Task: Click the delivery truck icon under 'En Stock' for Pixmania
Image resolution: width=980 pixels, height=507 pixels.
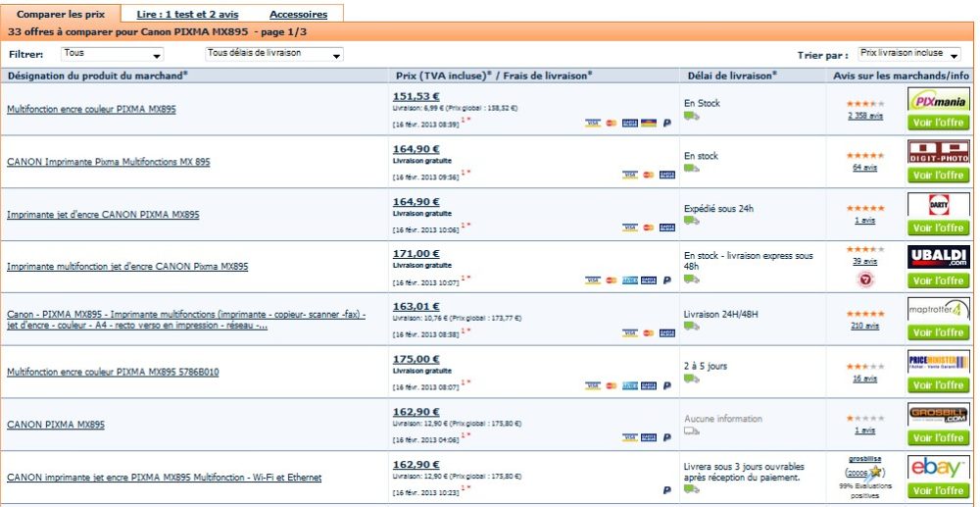Action: pos(691,116)
